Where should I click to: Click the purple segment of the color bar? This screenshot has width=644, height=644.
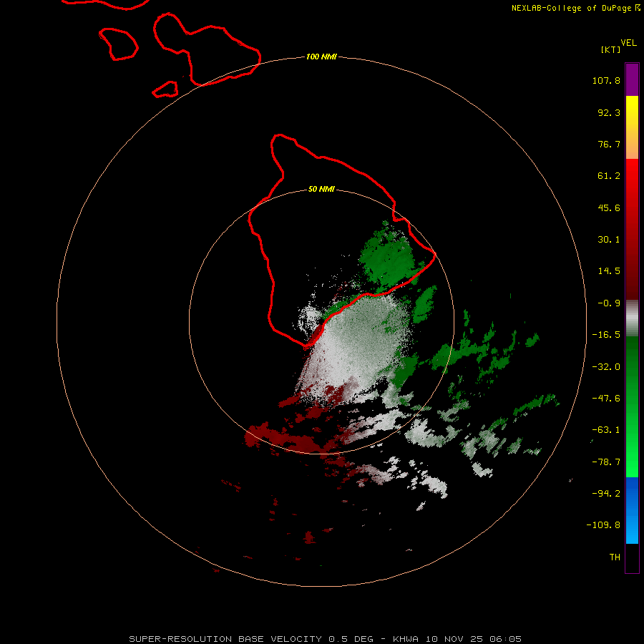point(632,79)
